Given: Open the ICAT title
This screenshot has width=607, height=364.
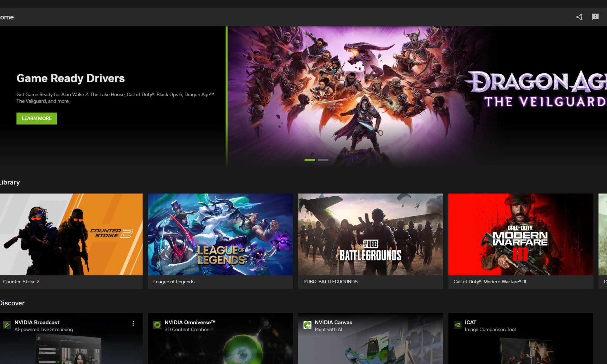Looking at the screenshot, I should pyautogui.click(x=470, y=322).
